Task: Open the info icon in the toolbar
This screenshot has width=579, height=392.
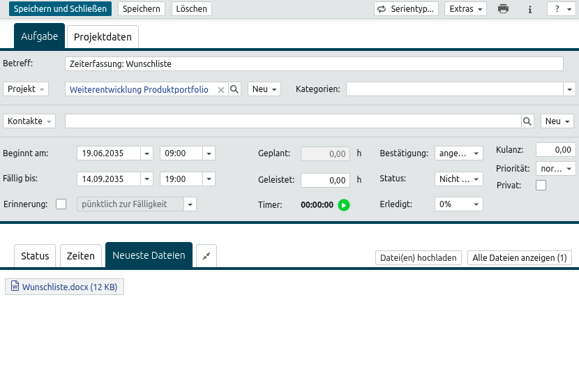Action: click(x=530, y=9)
